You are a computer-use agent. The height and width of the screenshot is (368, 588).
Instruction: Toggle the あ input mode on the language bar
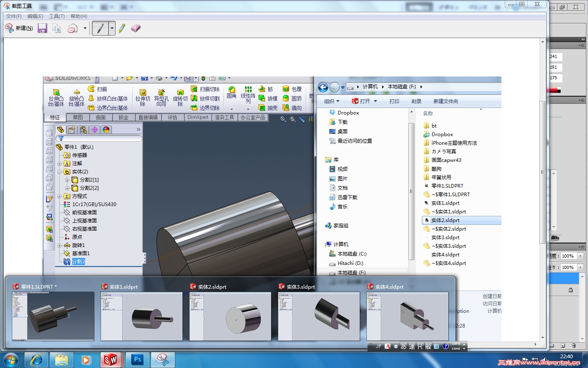403,346
